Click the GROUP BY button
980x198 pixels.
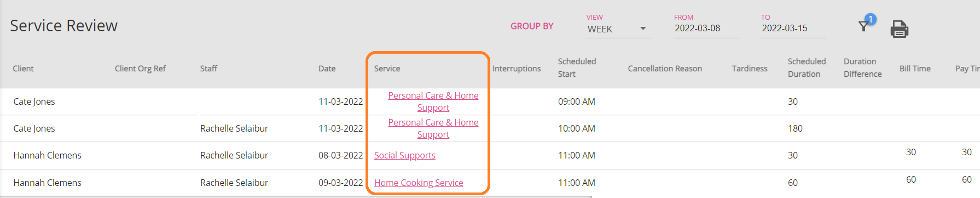coord(532,26)
